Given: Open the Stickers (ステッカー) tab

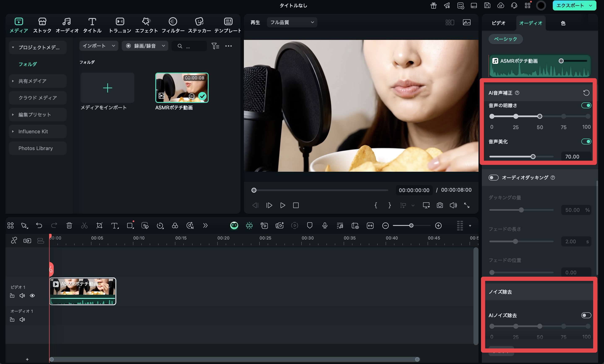Looking at the screenshot, I should pyautogui.click(x=199, y=25).
